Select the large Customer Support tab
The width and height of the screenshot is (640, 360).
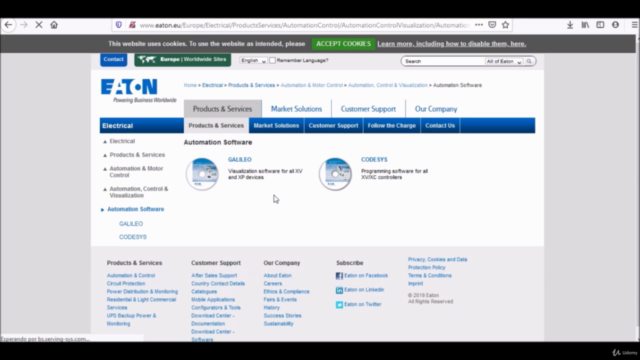[368, 109]
